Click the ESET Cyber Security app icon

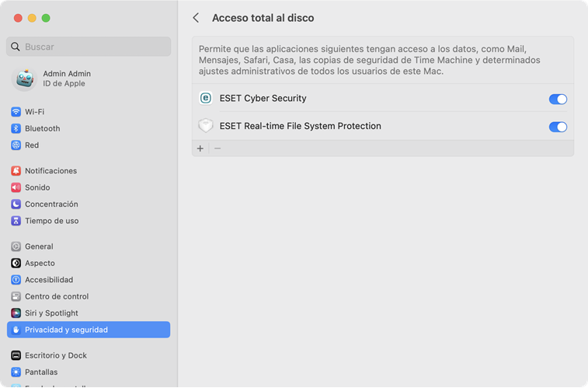tap(206, 99)
